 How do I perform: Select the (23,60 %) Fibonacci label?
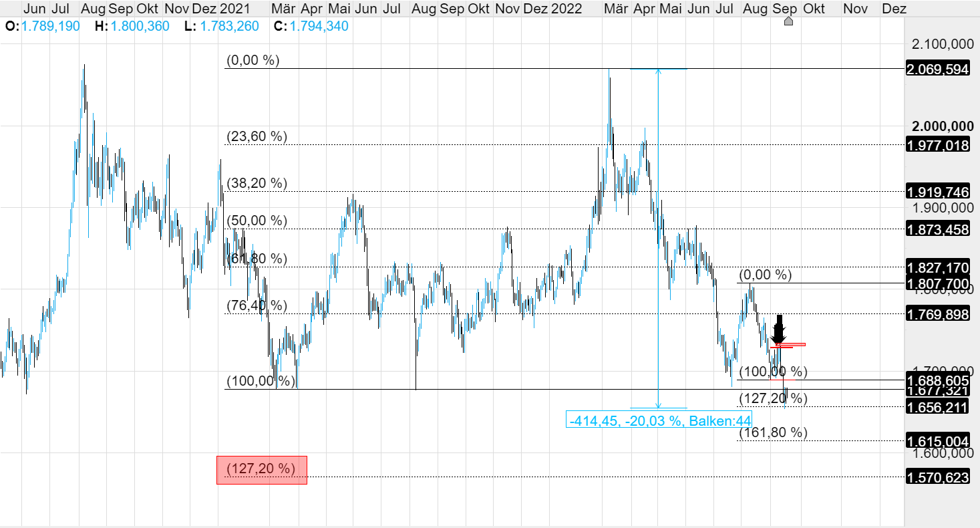tap(257, 136)
